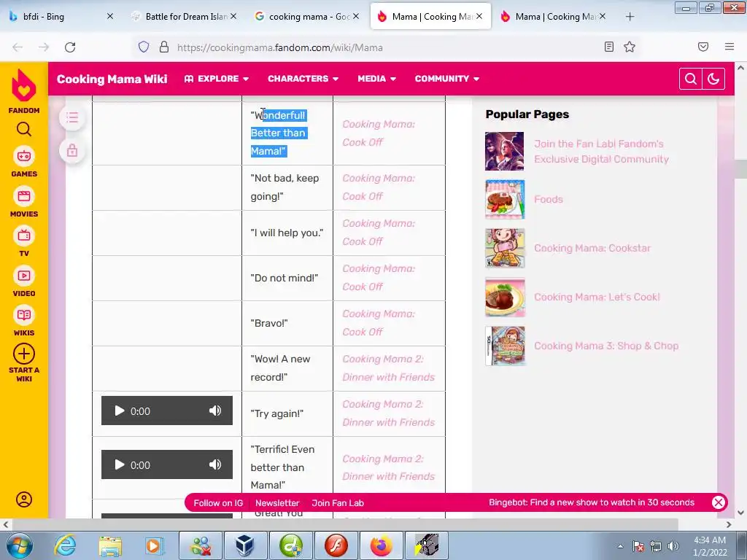Viewport: 747px width, 560px height.
Task: Open the table of contents list icon
Action: (72, 117)
